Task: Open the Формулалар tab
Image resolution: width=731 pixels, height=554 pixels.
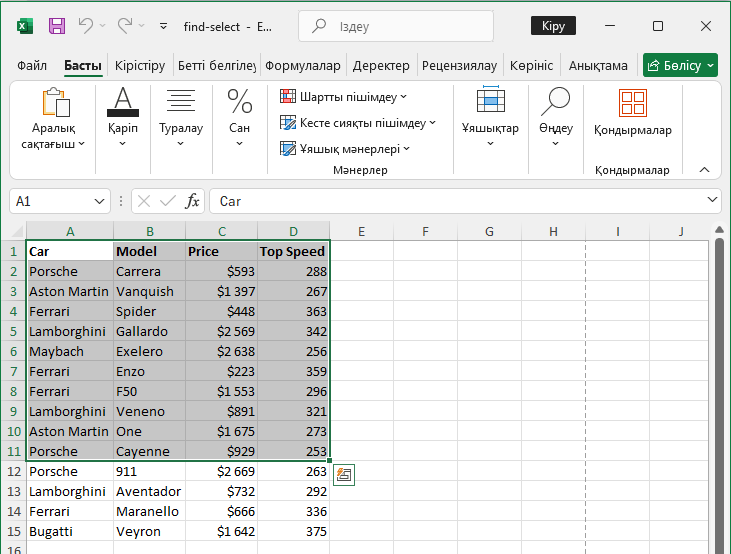Action: coord(303,65)
